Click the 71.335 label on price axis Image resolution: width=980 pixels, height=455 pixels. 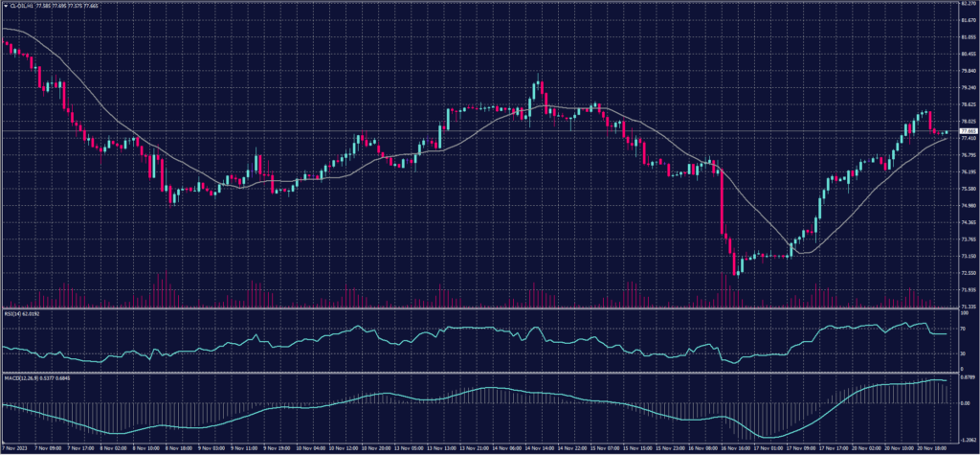click(967, 303)
